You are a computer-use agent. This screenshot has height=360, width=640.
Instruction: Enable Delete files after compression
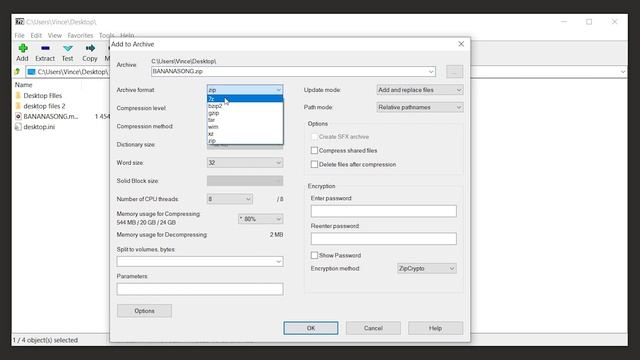pos(314,164)
